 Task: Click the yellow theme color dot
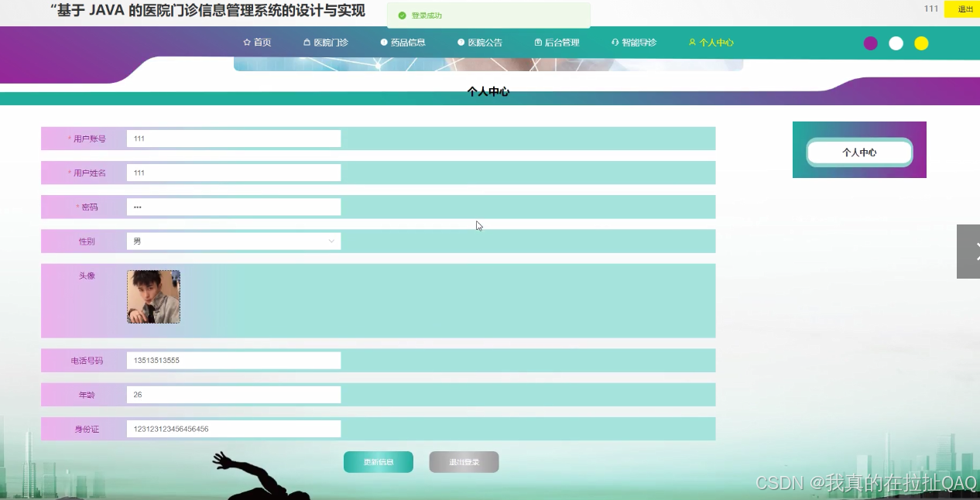[921, 43]
